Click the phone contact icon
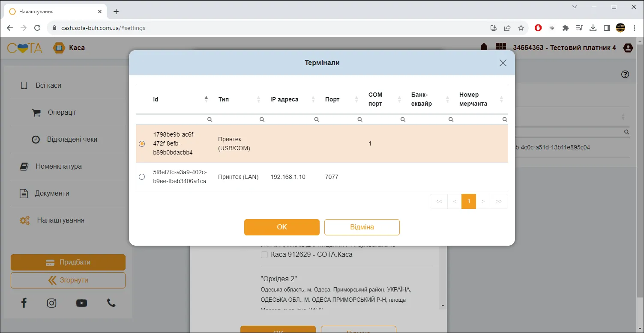This screenshot has height=333, width=644. pos(111,303)
